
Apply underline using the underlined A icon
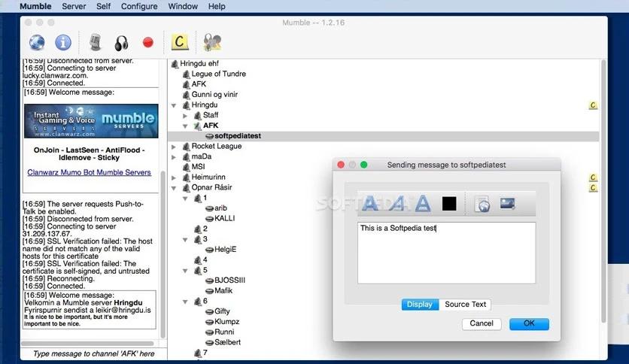[x=422, y=203]
